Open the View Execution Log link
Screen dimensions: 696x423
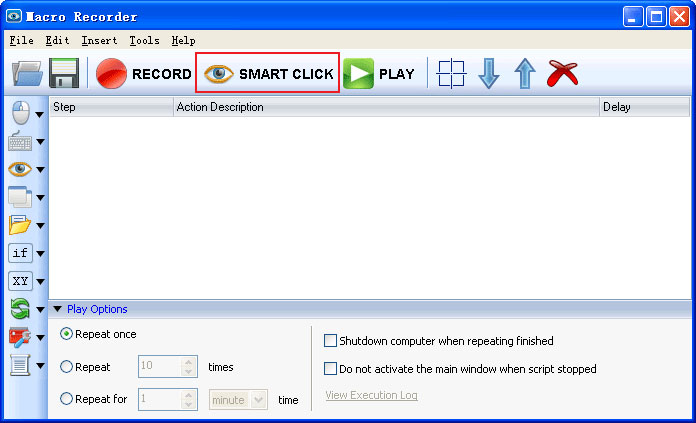point(372,395)
